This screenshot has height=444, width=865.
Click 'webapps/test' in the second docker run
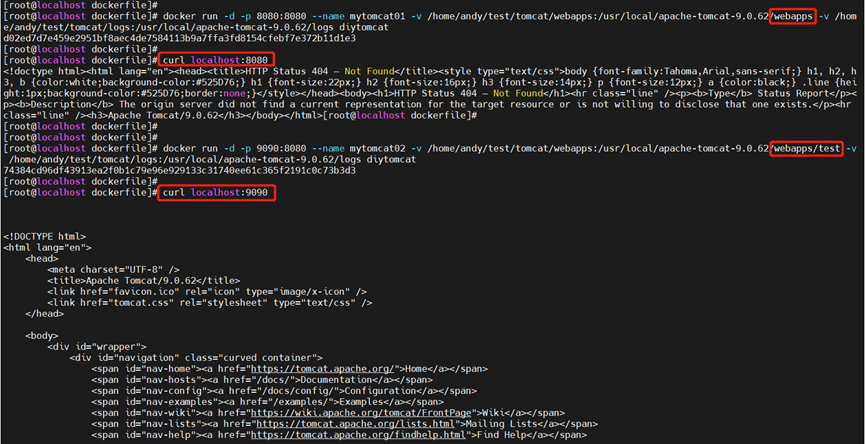coord(807,148)
